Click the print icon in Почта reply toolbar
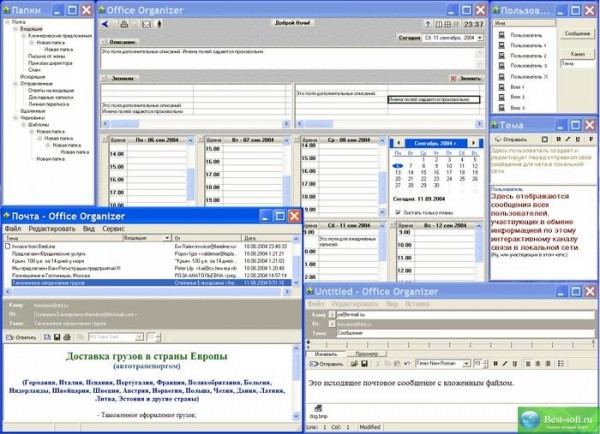 point(67,337)
